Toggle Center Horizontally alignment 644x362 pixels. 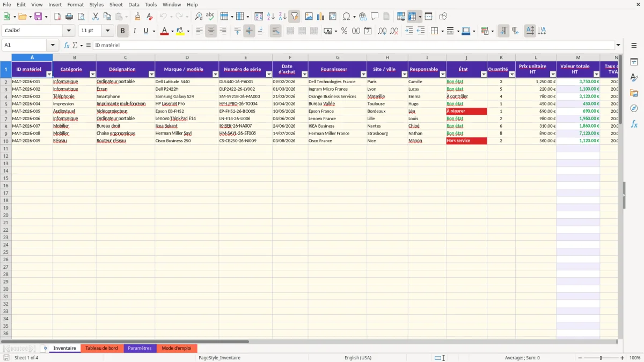click(x=211, y=31)
